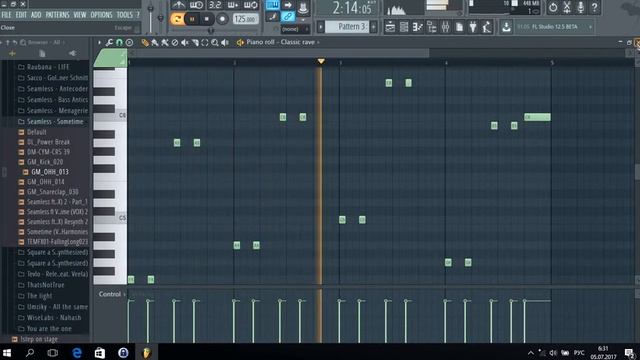
Task: Stop playback with the stop button
Action: [x=207, y=19]
